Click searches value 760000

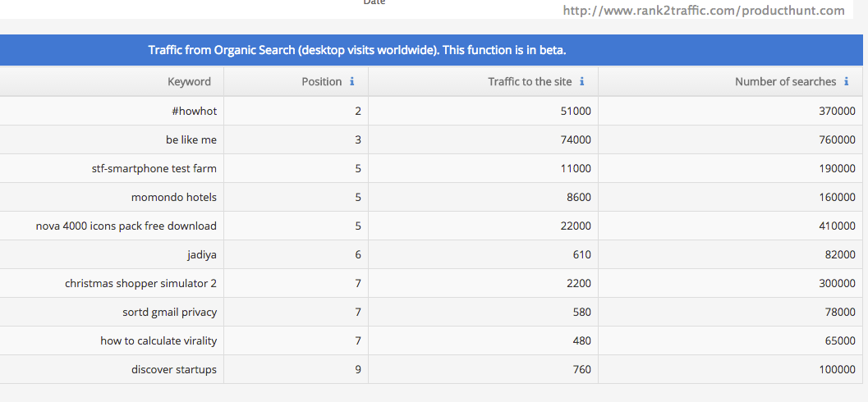[837, 140]
